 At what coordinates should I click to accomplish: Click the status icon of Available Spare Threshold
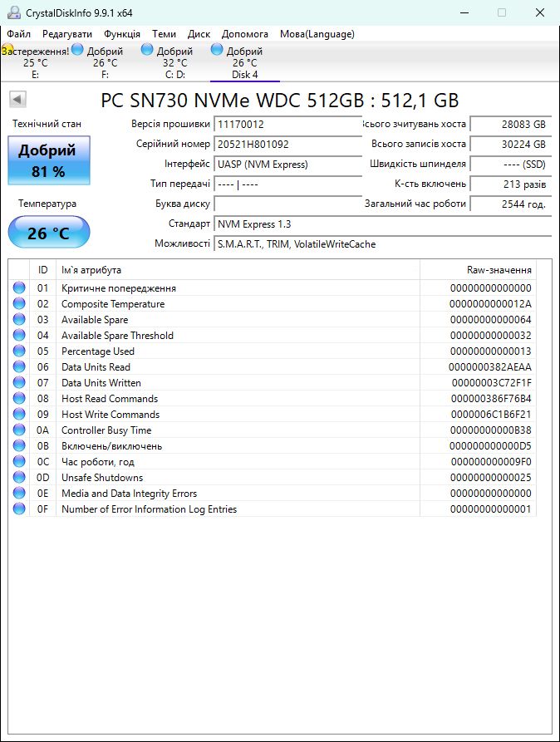19,335
